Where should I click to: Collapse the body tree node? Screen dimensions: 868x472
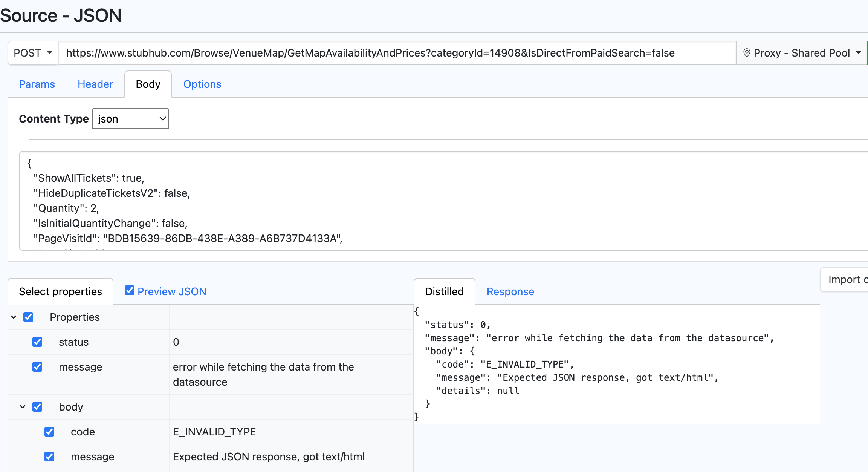coord(23,407)
